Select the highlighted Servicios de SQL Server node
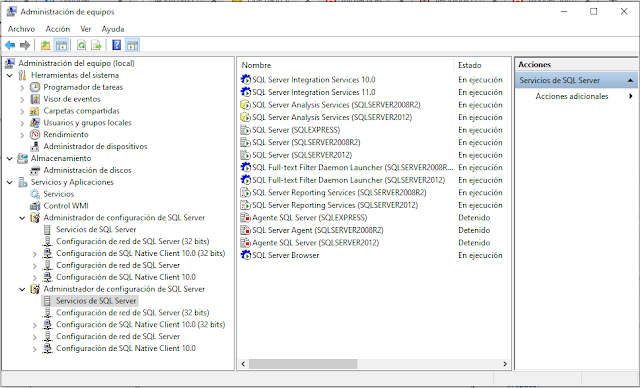 point(96,301)
